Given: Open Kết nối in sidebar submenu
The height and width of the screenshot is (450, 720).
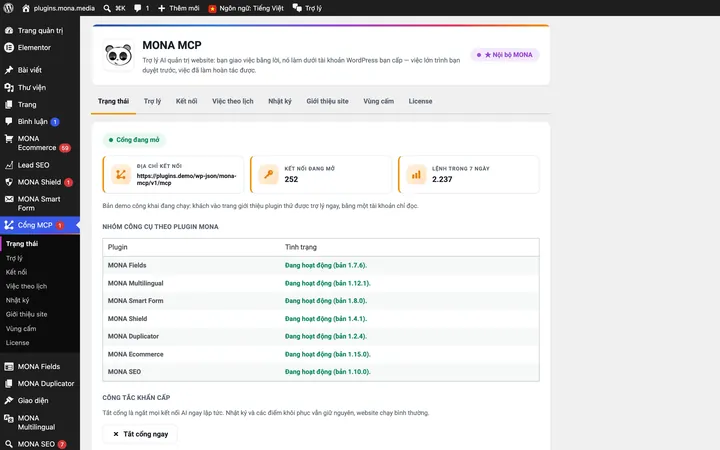Looking at the screenshot, I should coord(17,272).
